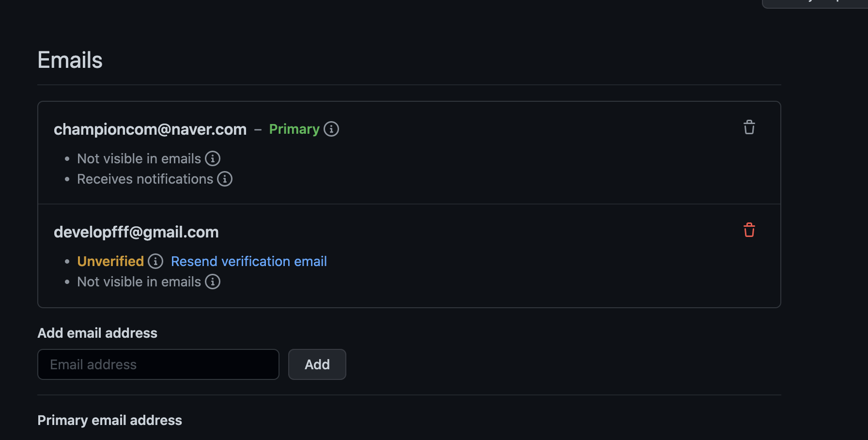
Task: Click info icon after first Not visible in emails
Action: tap(213, 158)
